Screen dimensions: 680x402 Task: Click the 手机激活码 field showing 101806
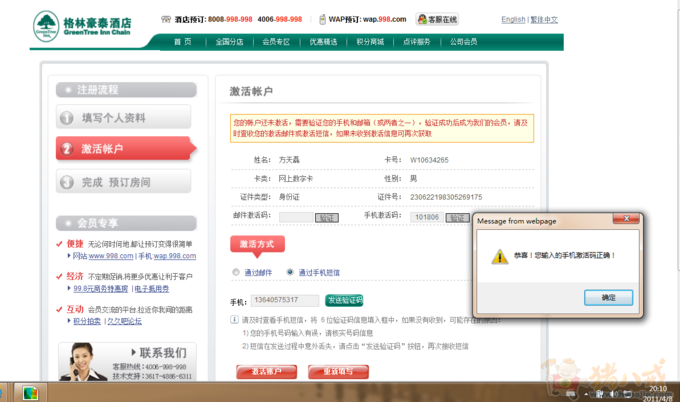[x=427, y=217]
